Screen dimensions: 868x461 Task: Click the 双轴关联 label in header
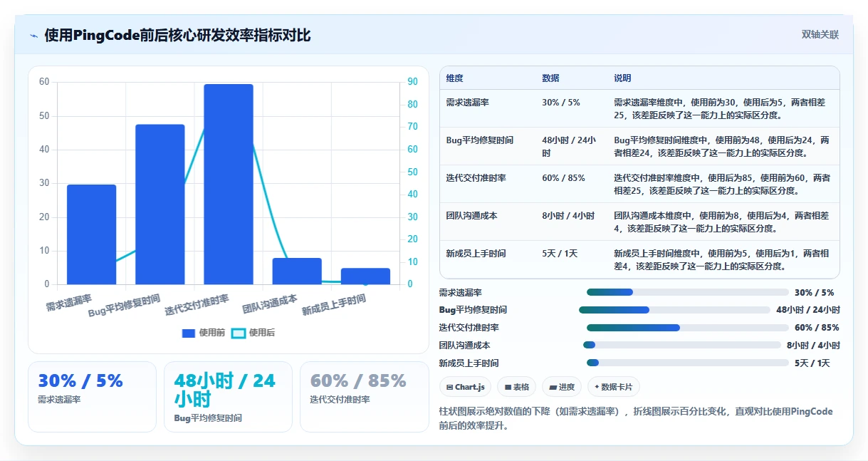pyautogui.click(x=820, y=35)
